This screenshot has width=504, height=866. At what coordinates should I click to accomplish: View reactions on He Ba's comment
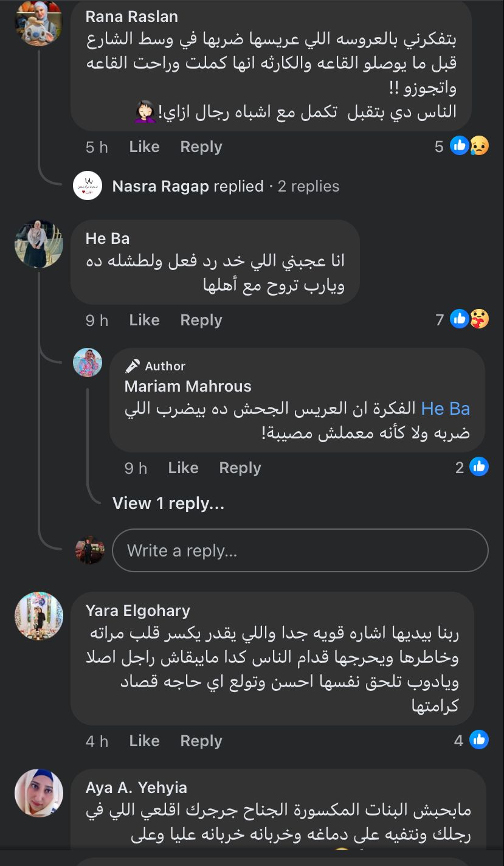(x=469, y=319)
